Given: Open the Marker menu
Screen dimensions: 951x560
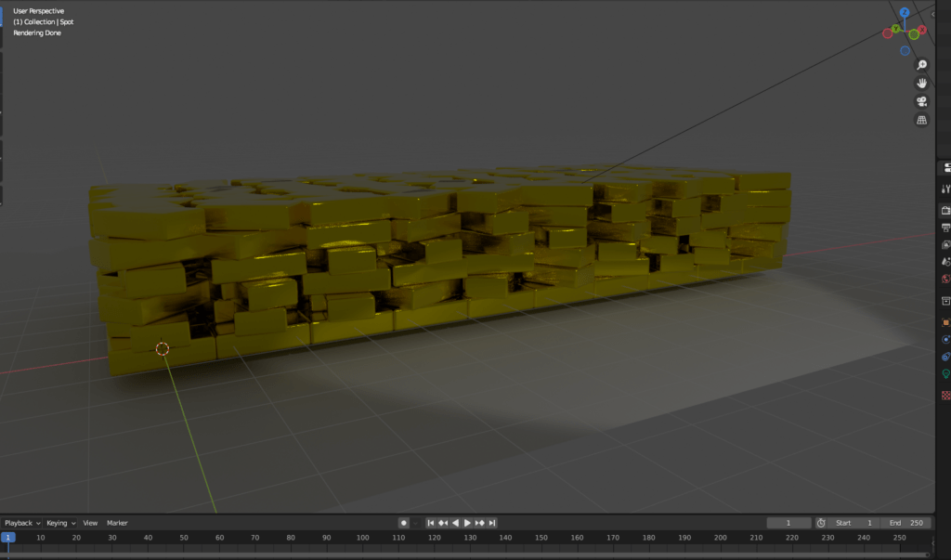Looking at the screenshot, I should (116, 522).
